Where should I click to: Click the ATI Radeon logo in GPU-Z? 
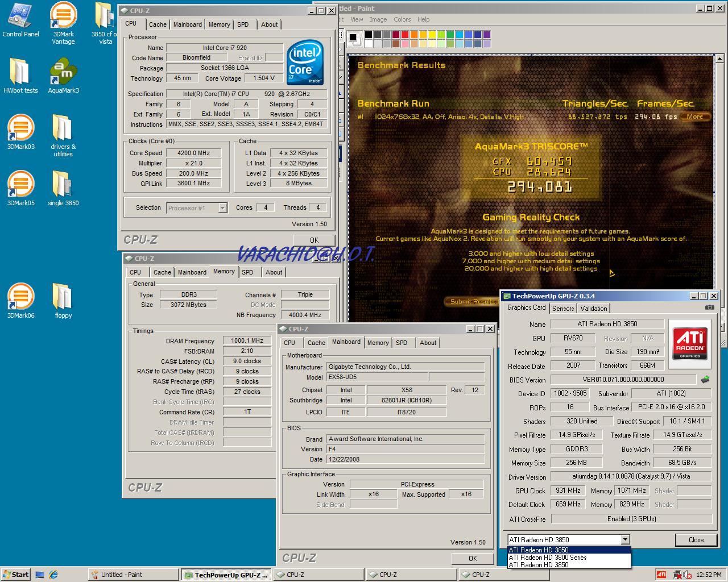tap(690, 343)
